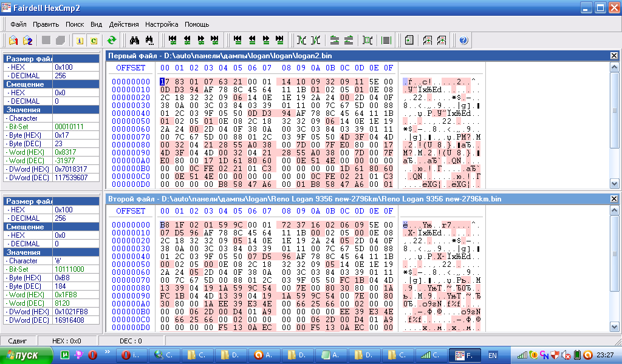Jump to last matching block icon

[x=279, y=40]
